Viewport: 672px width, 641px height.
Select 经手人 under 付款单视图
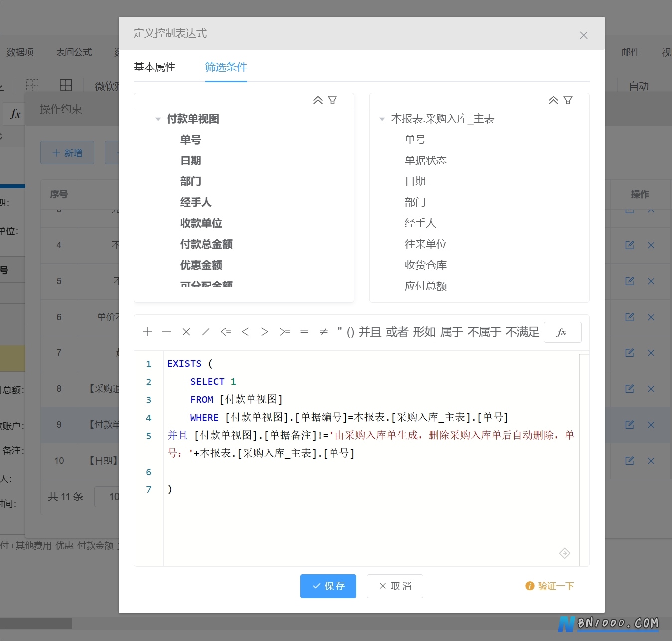click(x=196, y=202)
